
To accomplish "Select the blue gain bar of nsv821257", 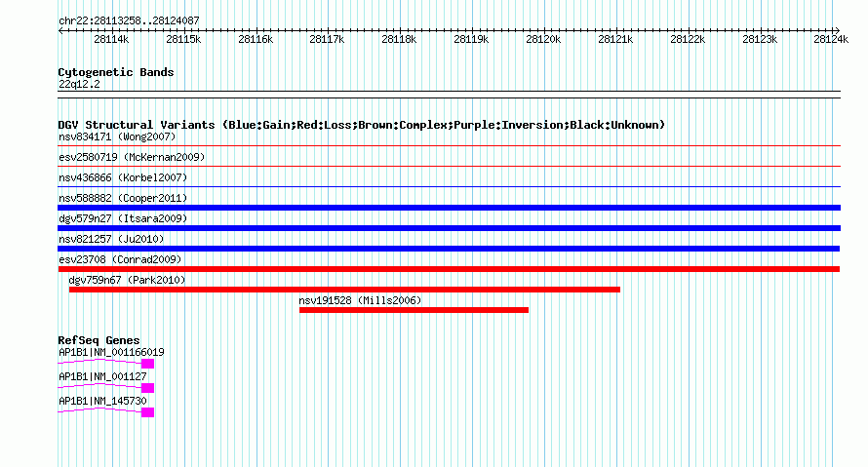I will 449,249.
